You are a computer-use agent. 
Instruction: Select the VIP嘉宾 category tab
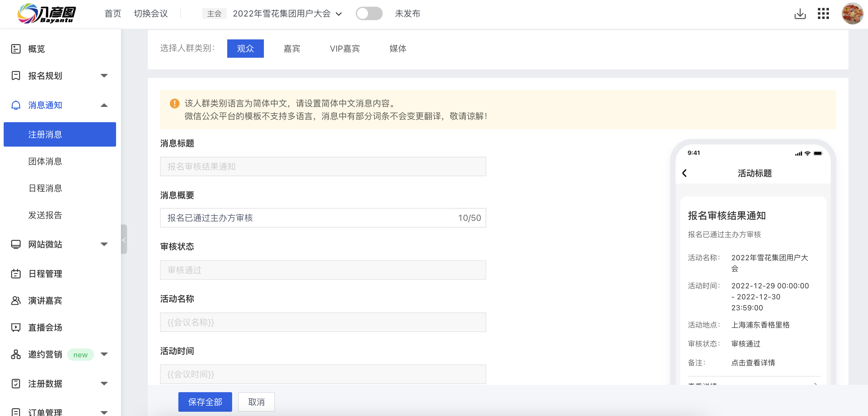click(x=345, y=49)
